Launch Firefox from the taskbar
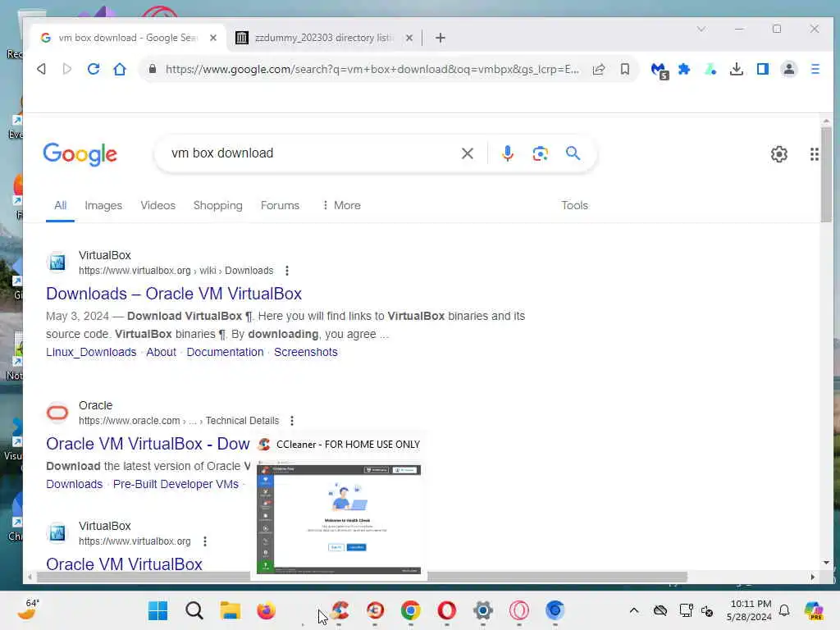This screenshot has width=840, height=630. coord(267,610)
